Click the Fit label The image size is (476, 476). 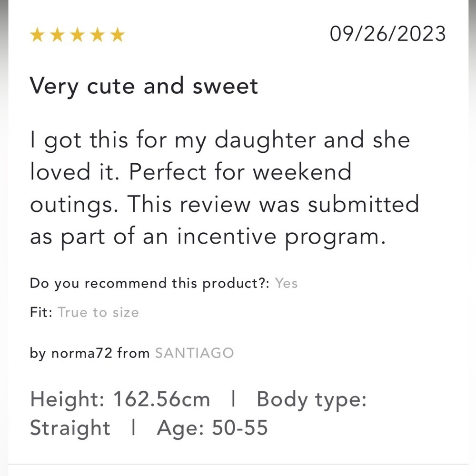tap(41, 312)
